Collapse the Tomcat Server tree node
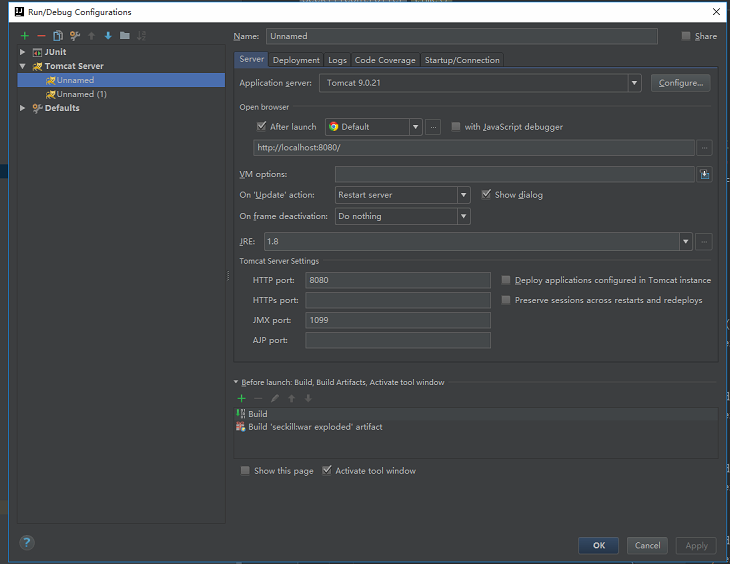Viewport: 730px width, 564px height. (x=22, y=66)
